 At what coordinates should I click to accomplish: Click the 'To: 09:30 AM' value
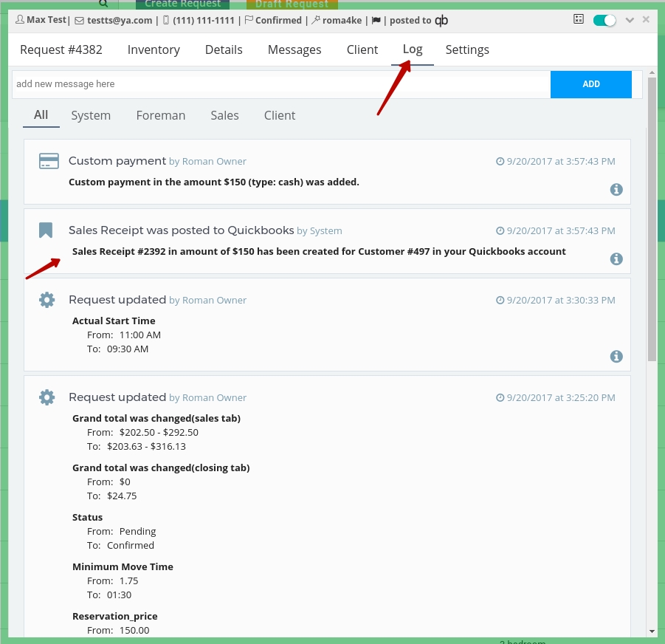pos(118,349)
